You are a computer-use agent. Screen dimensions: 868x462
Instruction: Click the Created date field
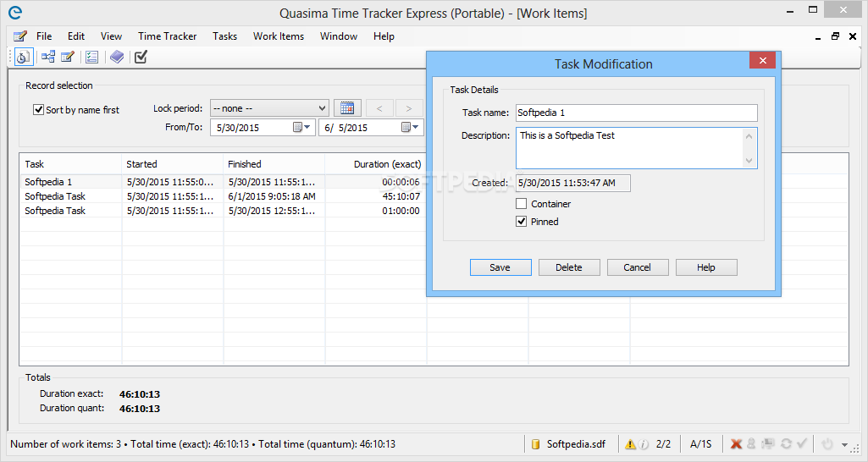pyautogui.click(x=573, y=183)
